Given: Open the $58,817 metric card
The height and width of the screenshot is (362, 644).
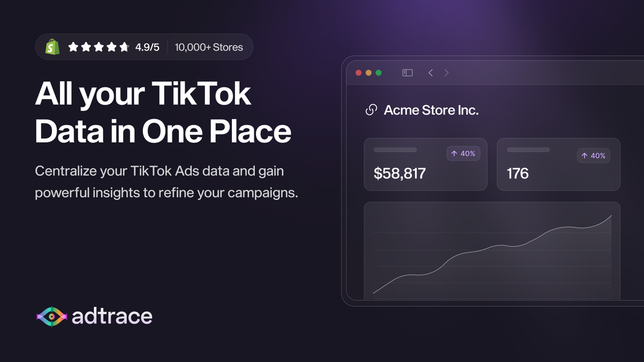Looking at the screenshot, I should point(426,164).
